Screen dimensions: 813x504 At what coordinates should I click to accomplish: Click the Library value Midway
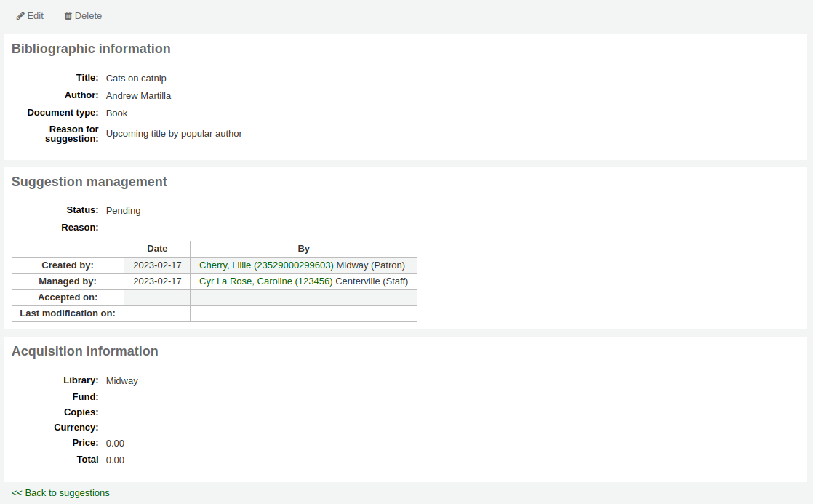(121, 380)
